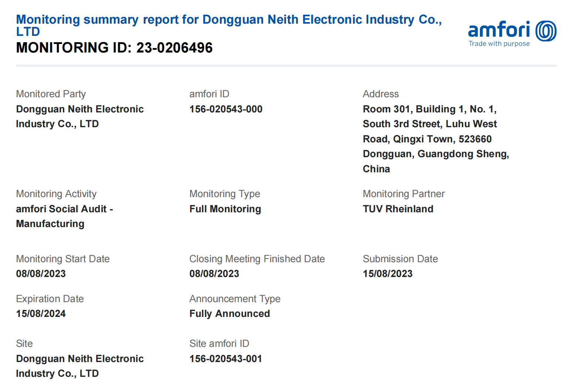Click the 'Trade with purpose' tagline
This screenshot has width=565, height=392.
click(499, 44)
